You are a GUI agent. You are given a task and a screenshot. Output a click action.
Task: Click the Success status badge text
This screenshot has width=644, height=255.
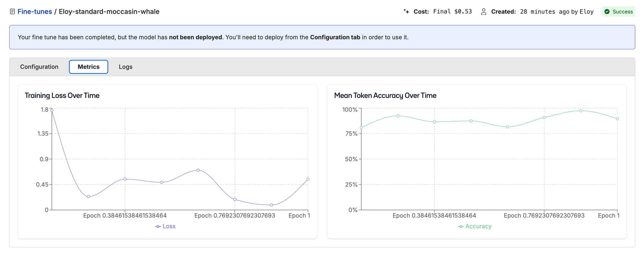622,12
